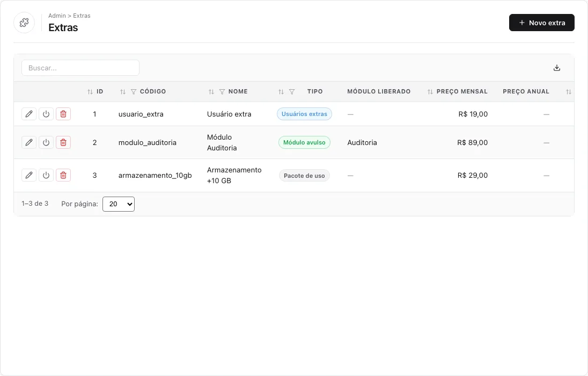Click Armazenamento +10 GB name cell
Screen dimensions: 588x376
pos(234,175)
